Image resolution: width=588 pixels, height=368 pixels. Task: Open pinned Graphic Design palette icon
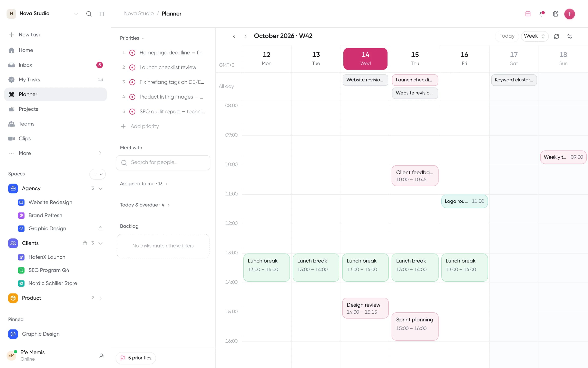[x=13, y=334]
